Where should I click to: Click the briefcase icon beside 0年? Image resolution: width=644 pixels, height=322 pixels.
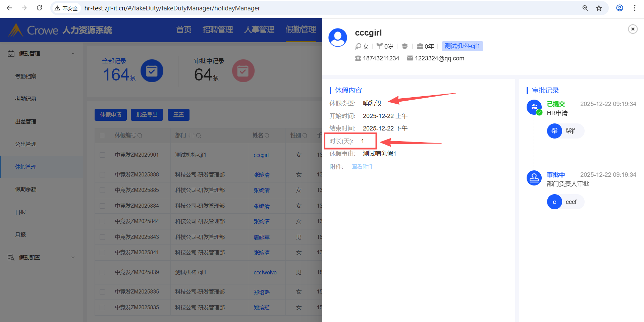pos(420,46)
